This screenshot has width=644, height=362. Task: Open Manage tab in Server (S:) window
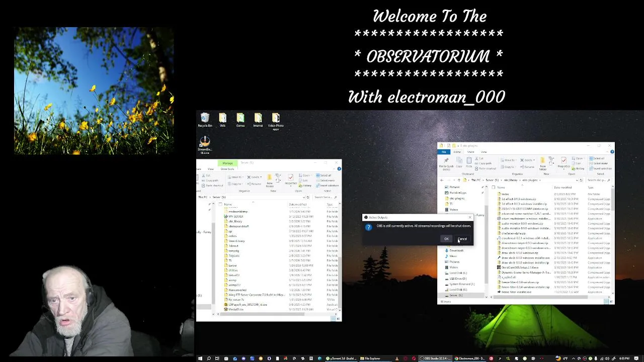tap(227, 163)
